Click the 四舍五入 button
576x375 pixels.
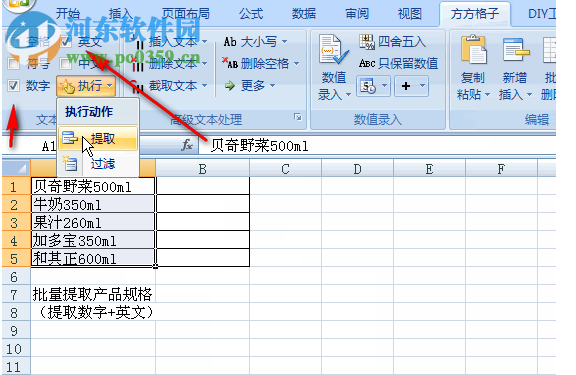click(393, 42)
